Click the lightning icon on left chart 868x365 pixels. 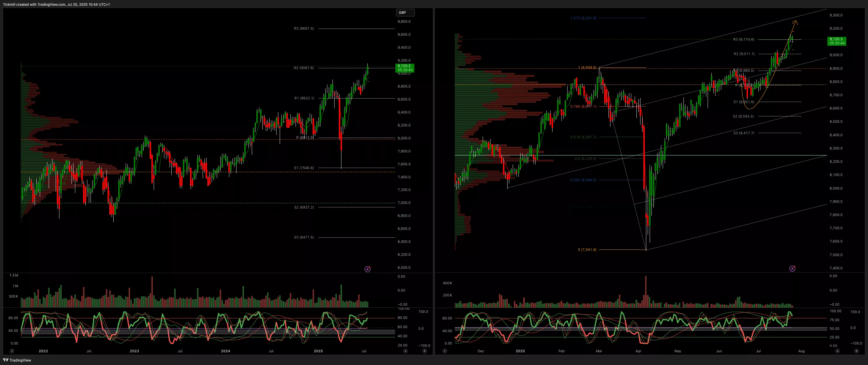(x=368, y=269)
